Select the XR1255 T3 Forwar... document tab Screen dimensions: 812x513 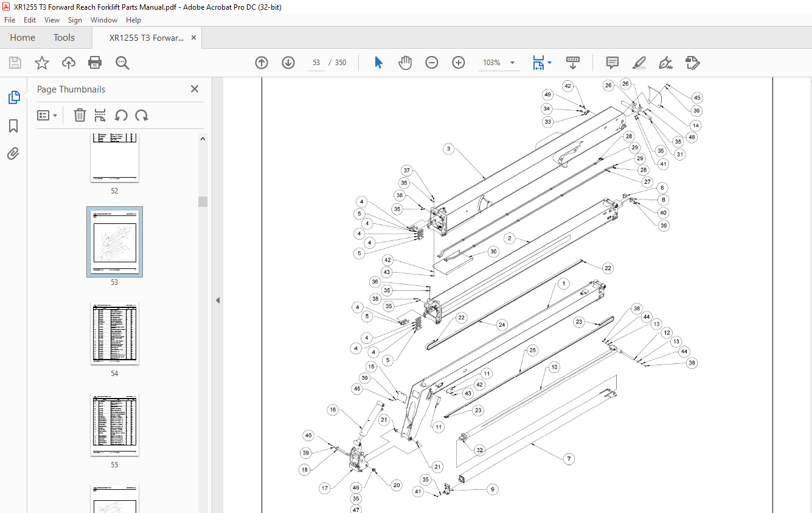pos(146,38)
